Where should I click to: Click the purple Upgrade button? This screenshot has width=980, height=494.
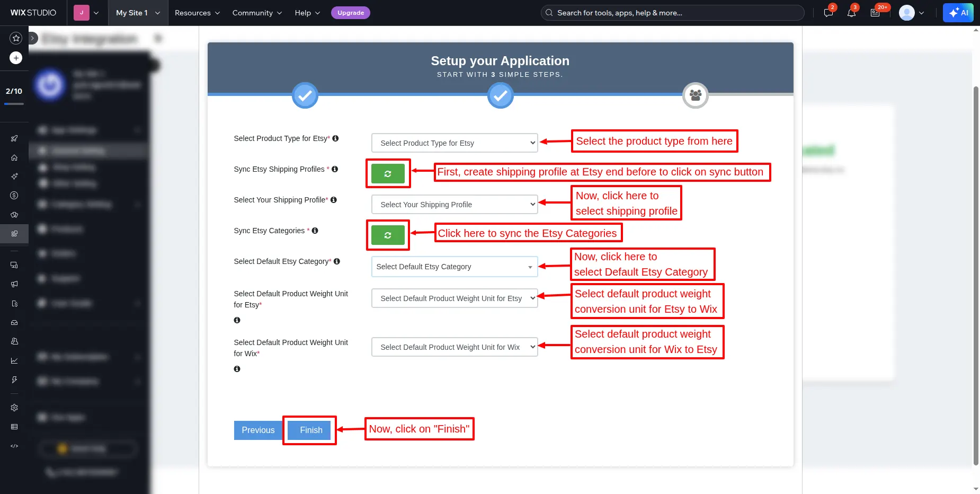(351, 13)
